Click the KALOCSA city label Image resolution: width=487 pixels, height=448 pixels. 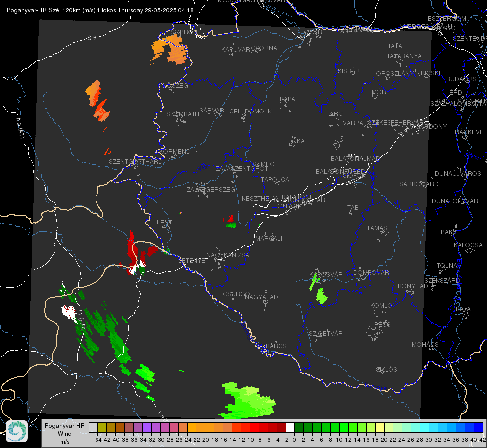pyautogui.click(x=468, y=245)
